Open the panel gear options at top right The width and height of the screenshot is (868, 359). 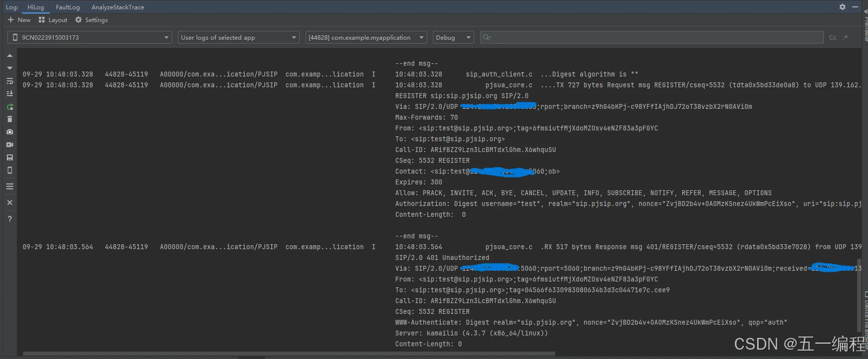pyautogui.click(x=842, y=7)
